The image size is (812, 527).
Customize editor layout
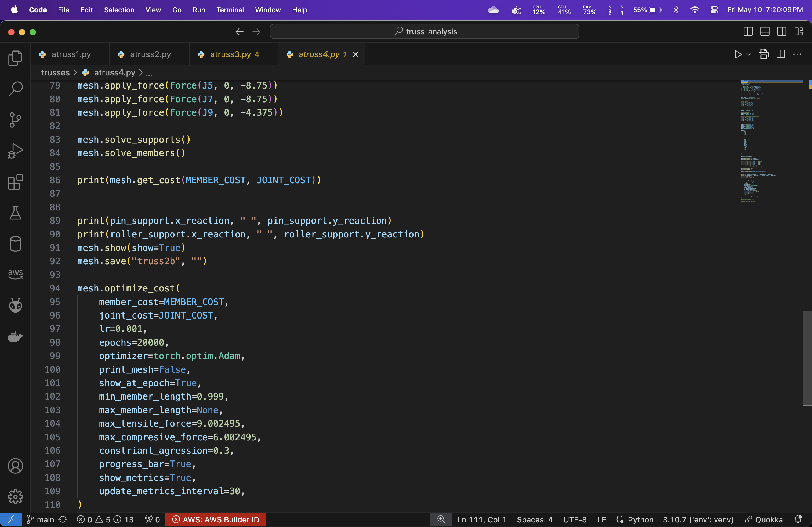coord(799,32)
